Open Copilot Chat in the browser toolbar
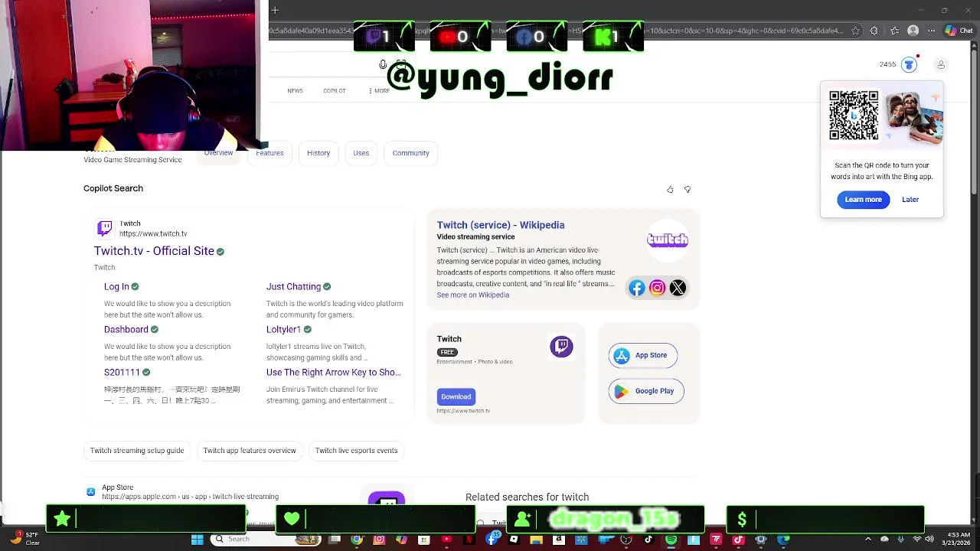This screenshot has width=980, height=551. point(959,31)
